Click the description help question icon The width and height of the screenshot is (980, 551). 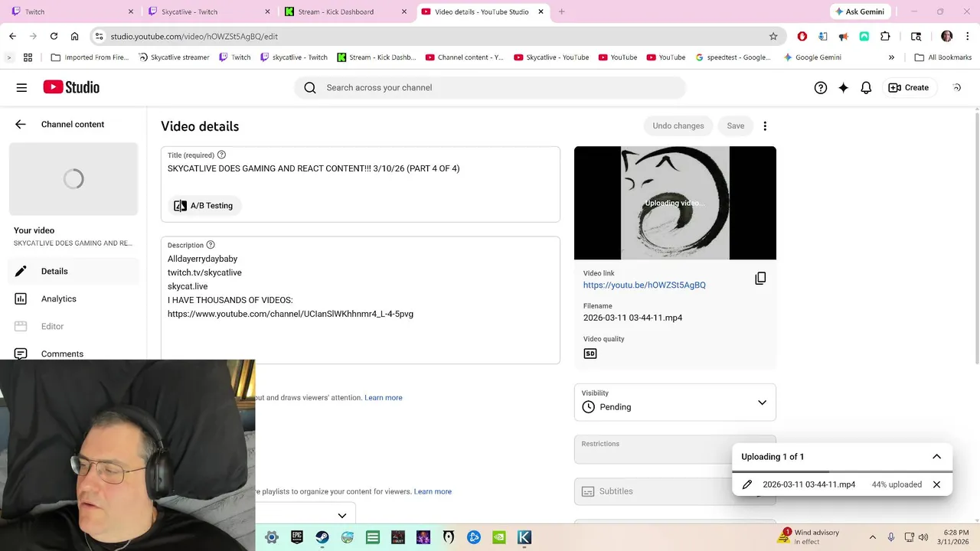(211, 245)
